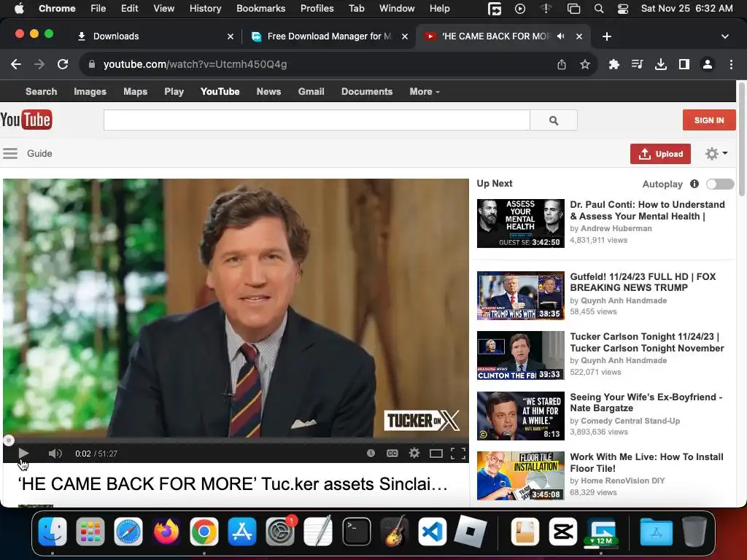Open Spotlight search in menu bar
This screenshot has height=560, width=747.
599,9
